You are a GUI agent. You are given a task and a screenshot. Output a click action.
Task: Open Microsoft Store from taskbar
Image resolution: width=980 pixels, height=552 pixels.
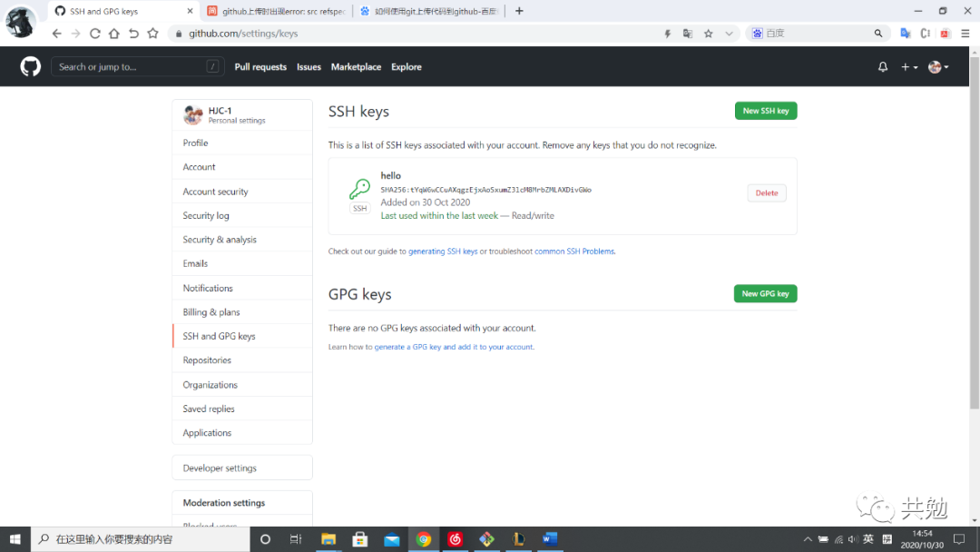(360, 539)
